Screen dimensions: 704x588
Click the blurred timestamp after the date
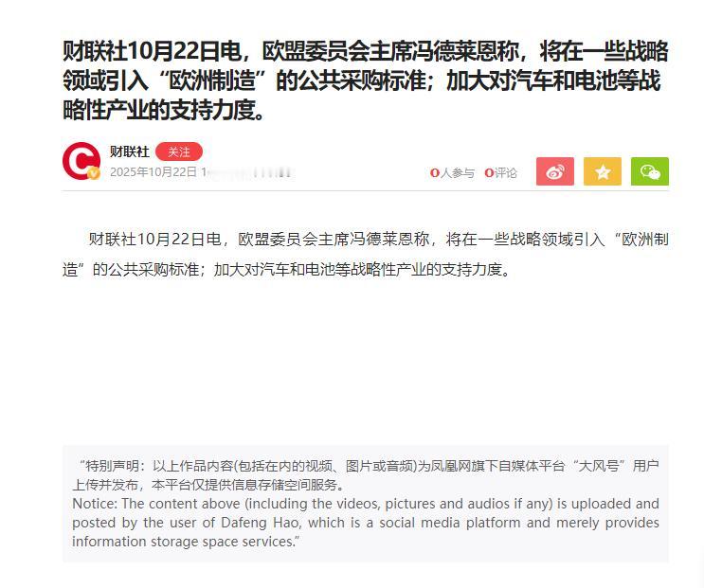tap(248, 172)
